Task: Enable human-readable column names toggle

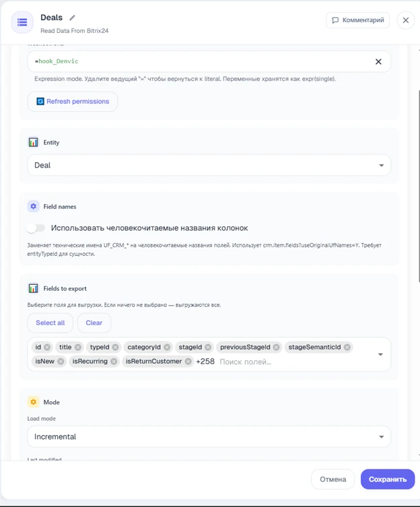Action: pyautogui.click(x=36, y=228)
